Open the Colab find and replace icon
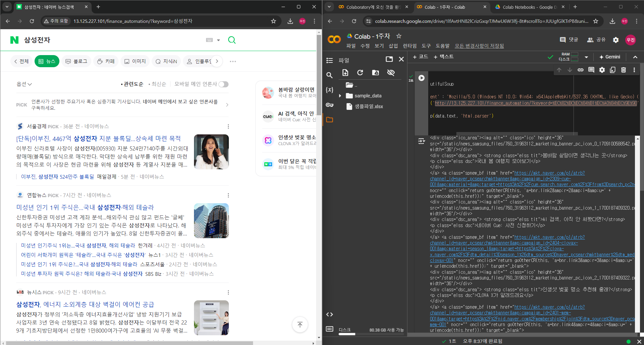 [330, 75]
